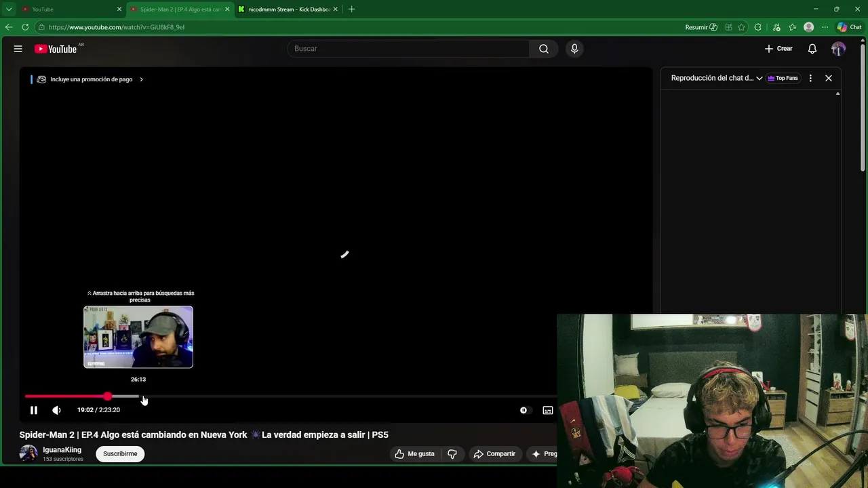Image resolution: width=868 pixels, height=488 pixels.
Task: Open browser extensions puzzle icon
Action: pyautogui.click(x=758, y=27)
